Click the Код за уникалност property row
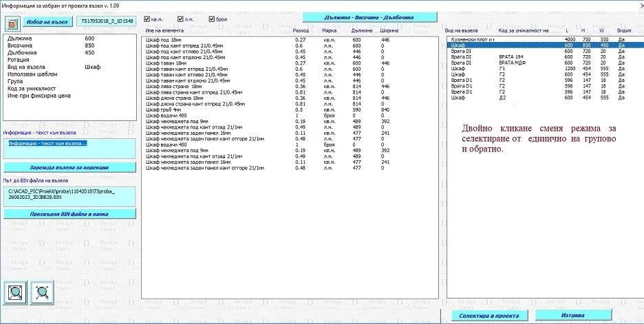The width and height of the screenshot is (644, 324). (x=69, y=89)
